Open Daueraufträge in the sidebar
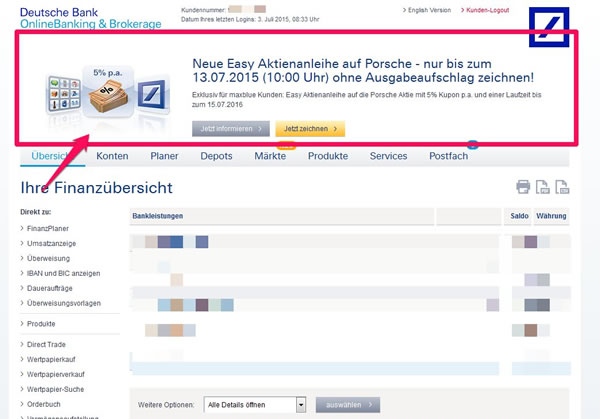The height and width of the screenshot is (419, 600). pos(49,288)
